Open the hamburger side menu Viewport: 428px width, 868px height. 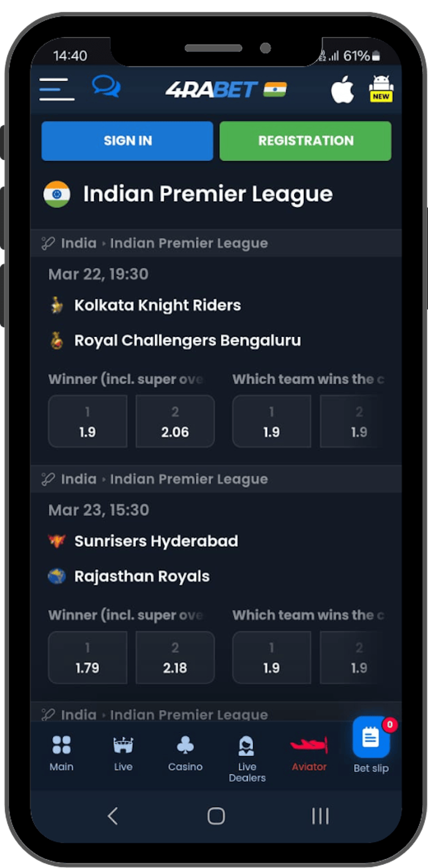click(x=57, y=89)
